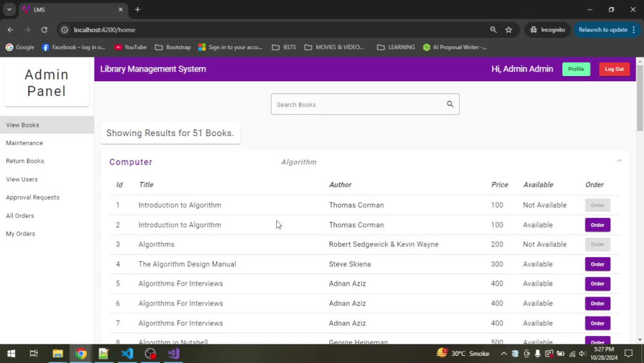This screenshot has width=644, height=363.
Task: Open the browser zoom magnifier icon
Action: point(493,30)
